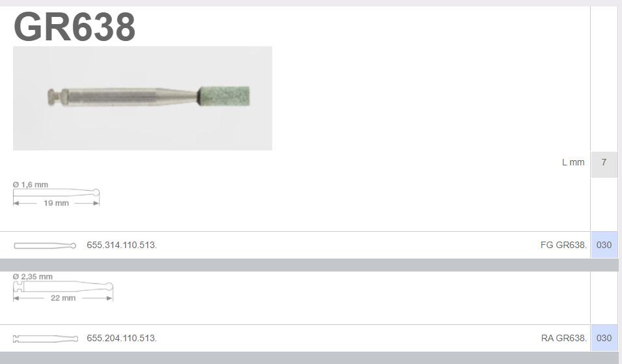Click the FG shank diagram with 19 mm length
622x364 pixels.
click(x=56, y=194)
